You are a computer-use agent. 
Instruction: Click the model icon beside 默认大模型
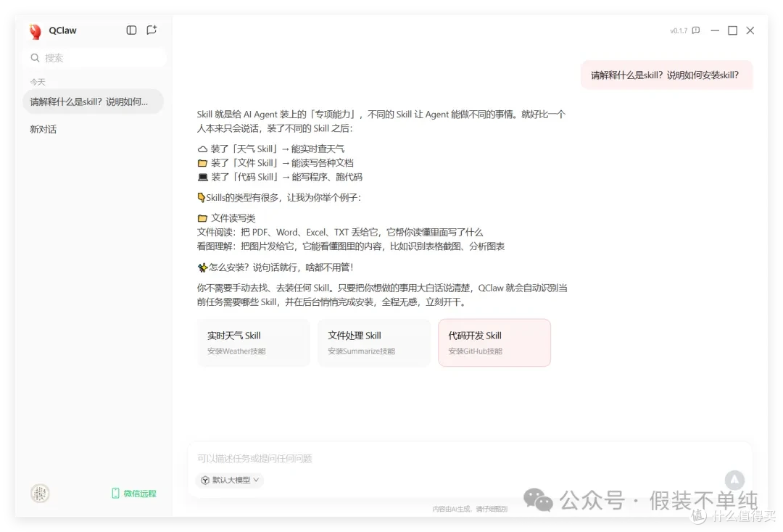pyautogui.click(x=205, y=480)
